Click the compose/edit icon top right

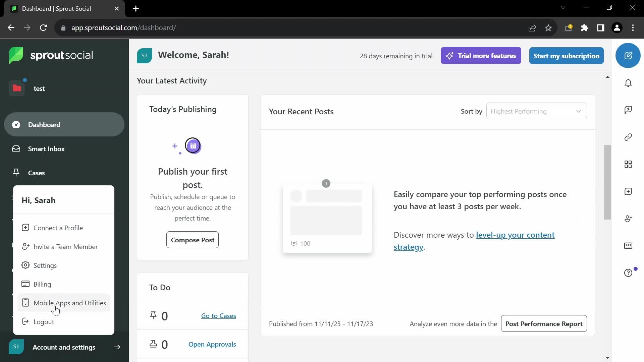click(x=629, y=55)
